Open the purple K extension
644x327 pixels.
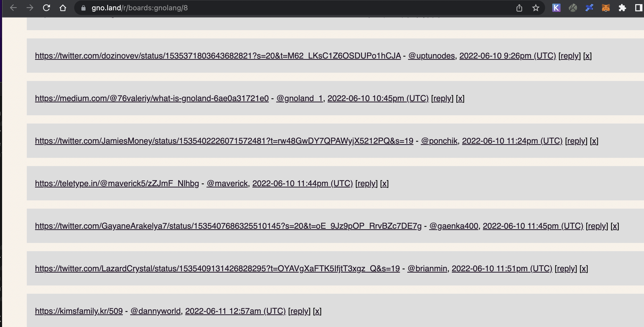(x=556, y=8)
